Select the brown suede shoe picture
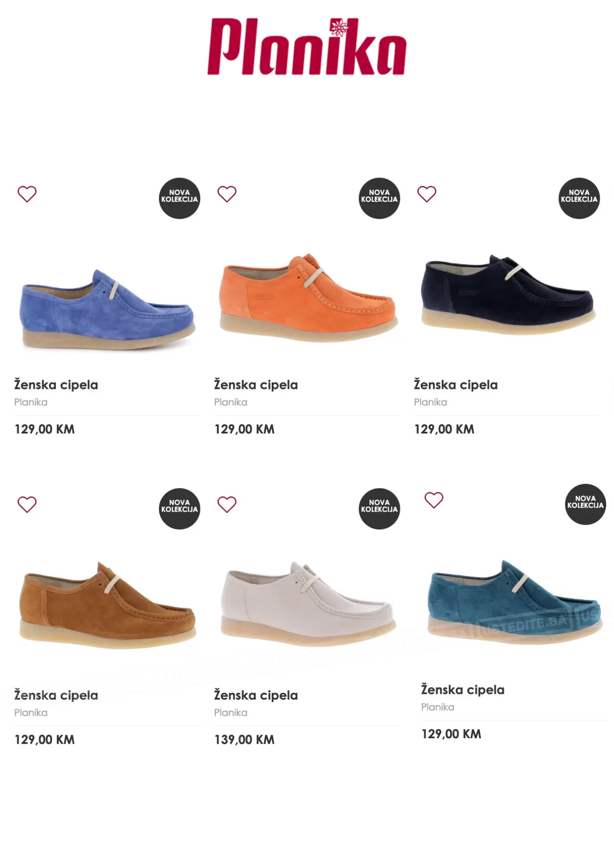Image resolution: width=614 pixels, height=868 pixels. pos(107,605)
